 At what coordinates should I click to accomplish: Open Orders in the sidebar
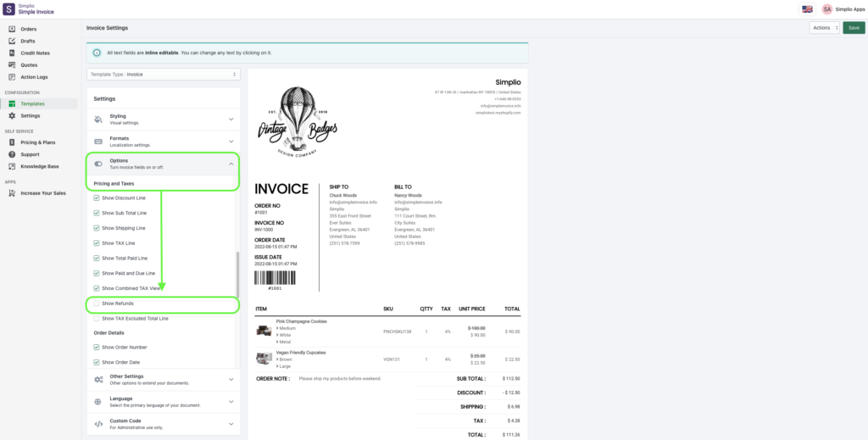click(29, 29)
